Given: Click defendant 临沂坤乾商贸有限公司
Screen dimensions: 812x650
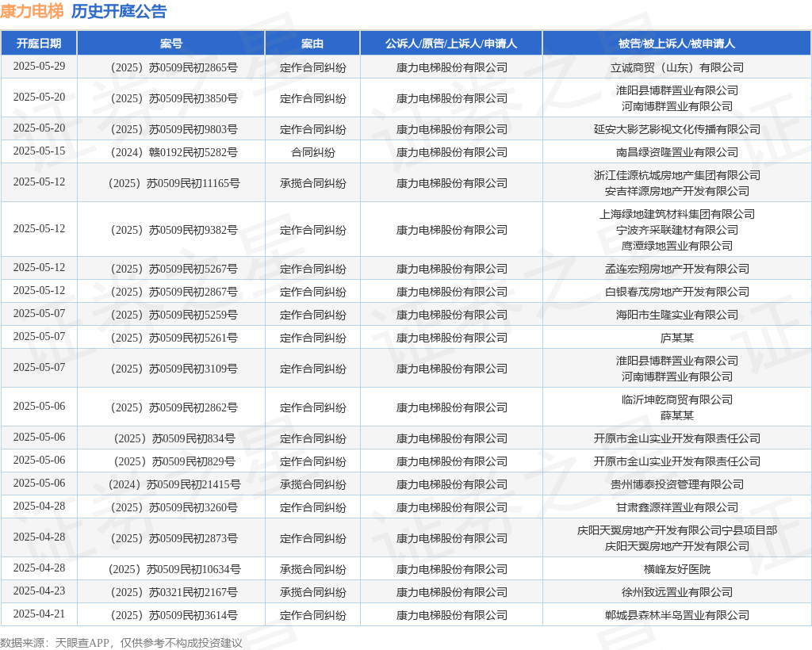Looking at the screenshot, I should click(677, 400).
